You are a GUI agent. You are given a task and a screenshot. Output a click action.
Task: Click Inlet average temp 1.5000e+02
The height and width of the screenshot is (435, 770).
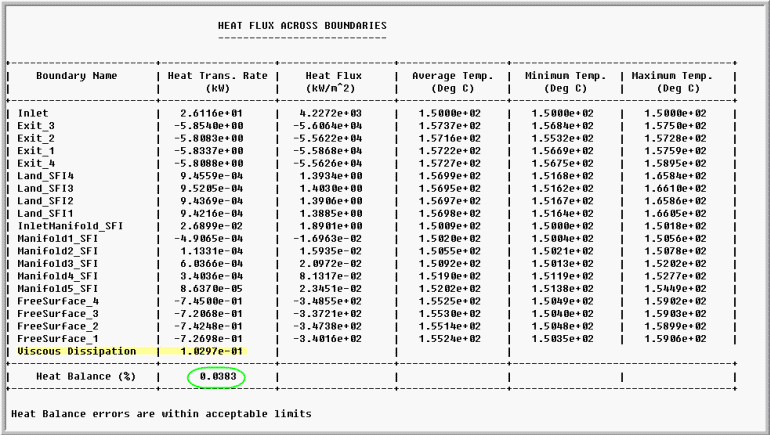pyautogui.click(x=449, y=113)
